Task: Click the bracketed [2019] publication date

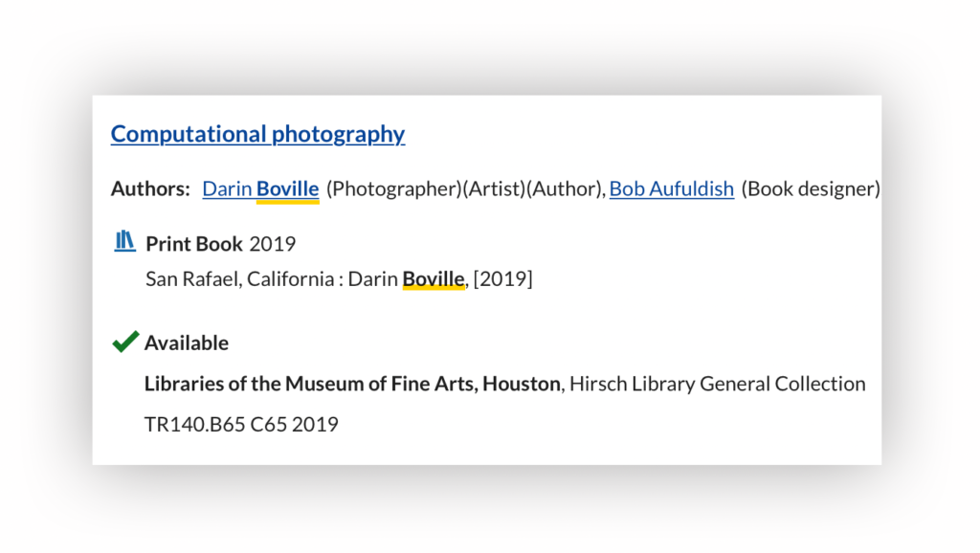Action: pyautogui.click(x=503, y=278)
